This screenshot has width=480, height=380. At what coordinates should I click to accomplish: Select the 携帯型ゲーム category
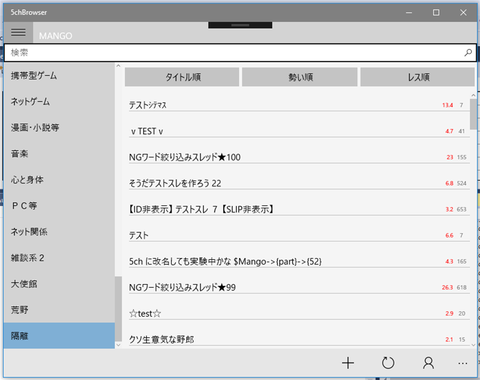[59, 76]
